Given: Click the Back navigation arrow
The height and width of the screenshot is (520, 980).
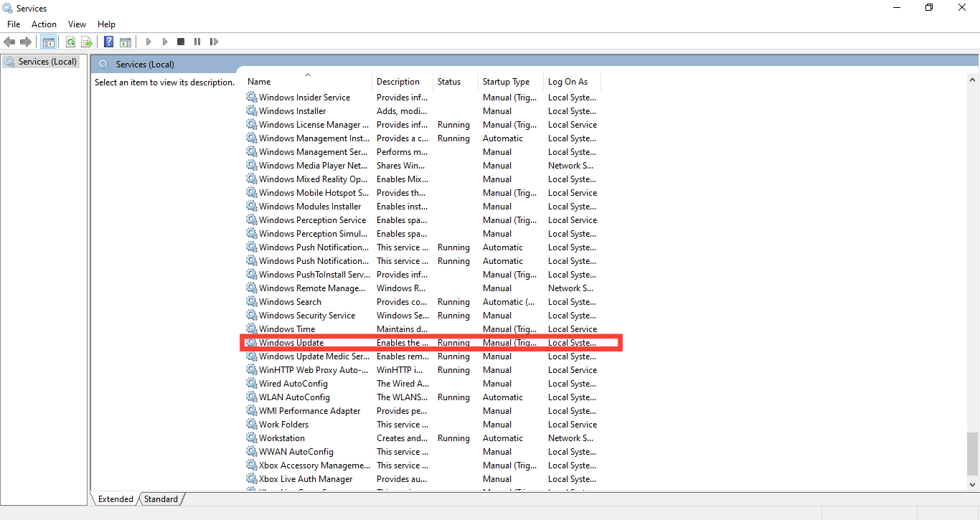Looking at the screenshot, I should pos(9,41).
